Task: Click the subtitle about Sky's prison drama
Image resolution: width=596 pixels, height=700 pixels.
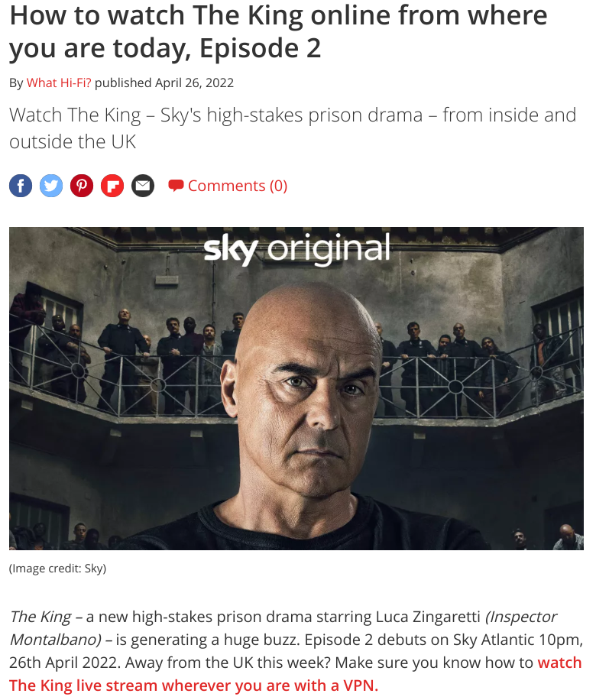Action: point(293,128)
